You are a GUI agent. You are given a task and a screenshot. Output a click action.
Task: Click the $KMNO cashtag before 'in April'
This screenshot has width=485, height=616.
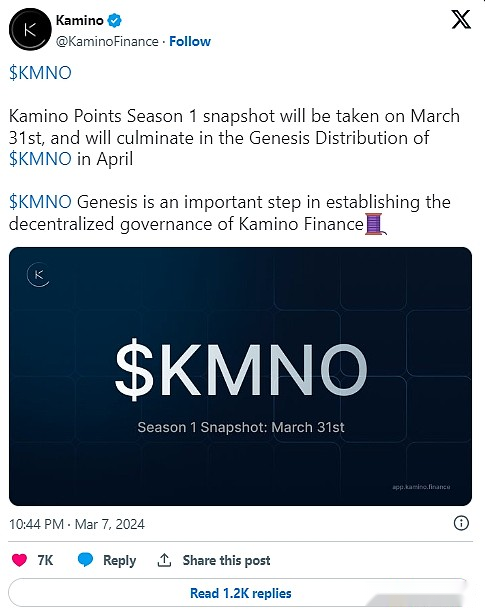click(x=40, y=159)
